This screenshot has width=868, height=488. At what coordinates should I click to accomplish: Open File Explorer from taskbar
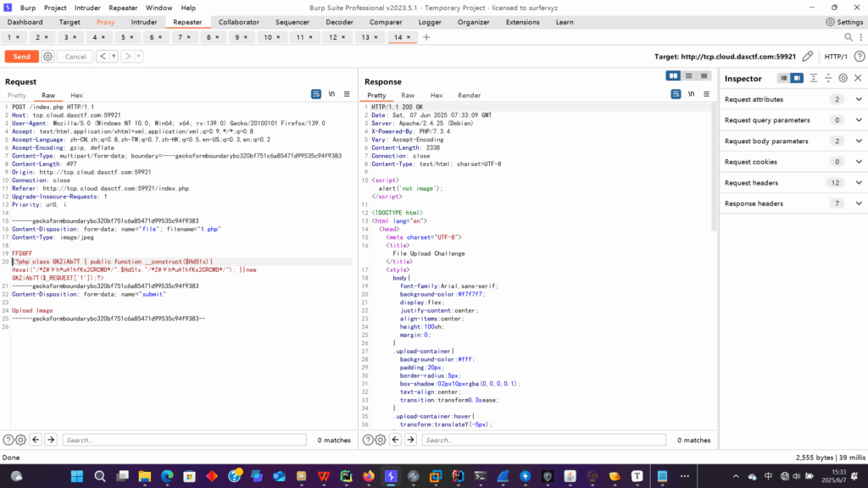click(144, 476)
